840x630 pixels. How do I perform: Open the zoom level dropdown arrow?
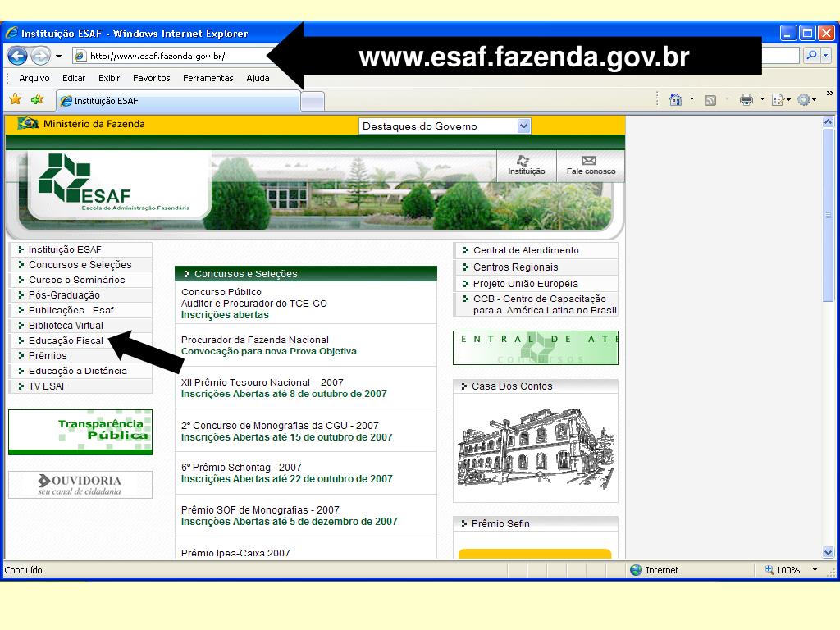[x=815, y=570]
